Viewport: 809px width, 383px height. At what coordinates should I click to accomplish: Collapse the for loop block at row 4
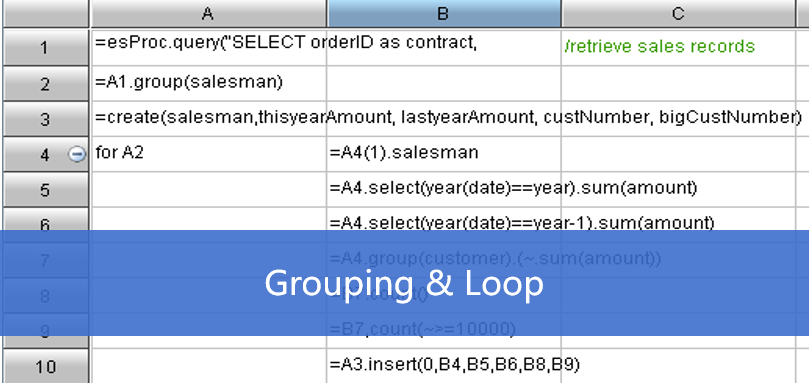[77, 154]
